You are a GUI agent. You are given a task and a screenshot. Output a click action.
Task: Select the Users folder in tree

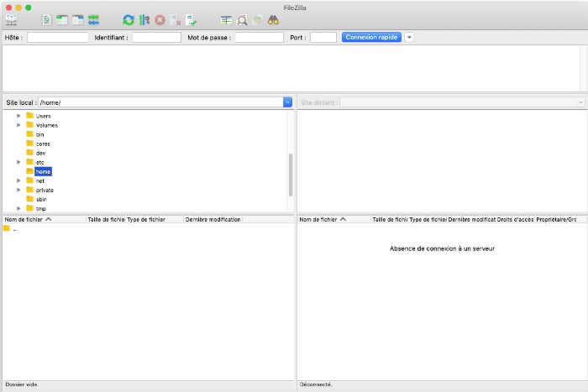pyautogui.click(x=43, y=116)
